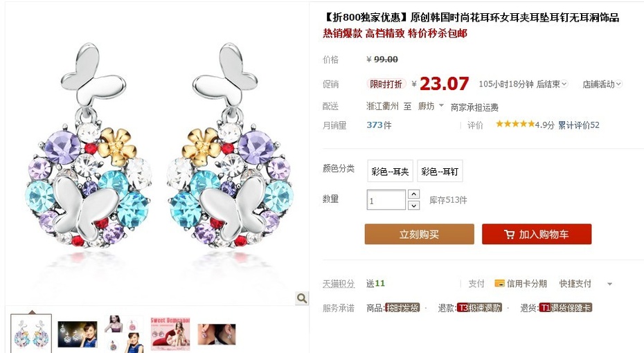Click the shopping cart icon in 加入购物车
The width and height of the screenshot is (644, 353).
pos(509,235)
